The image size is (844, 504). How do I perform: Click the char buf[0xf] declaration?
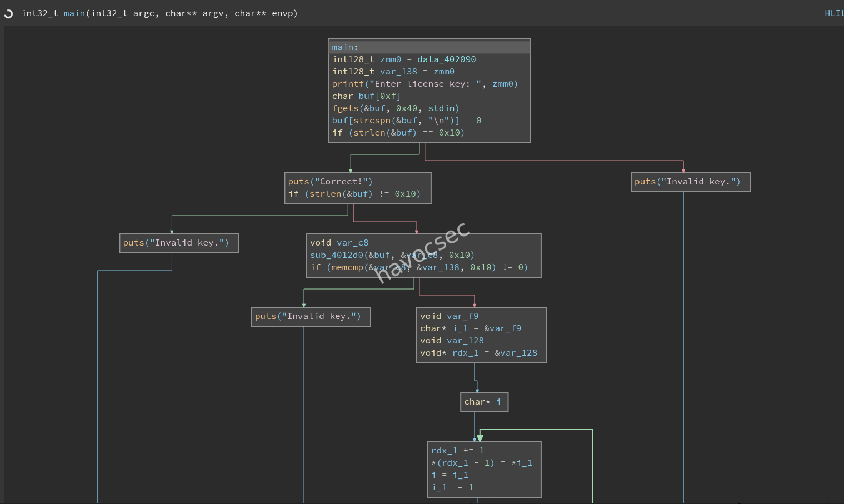(366, 96)
